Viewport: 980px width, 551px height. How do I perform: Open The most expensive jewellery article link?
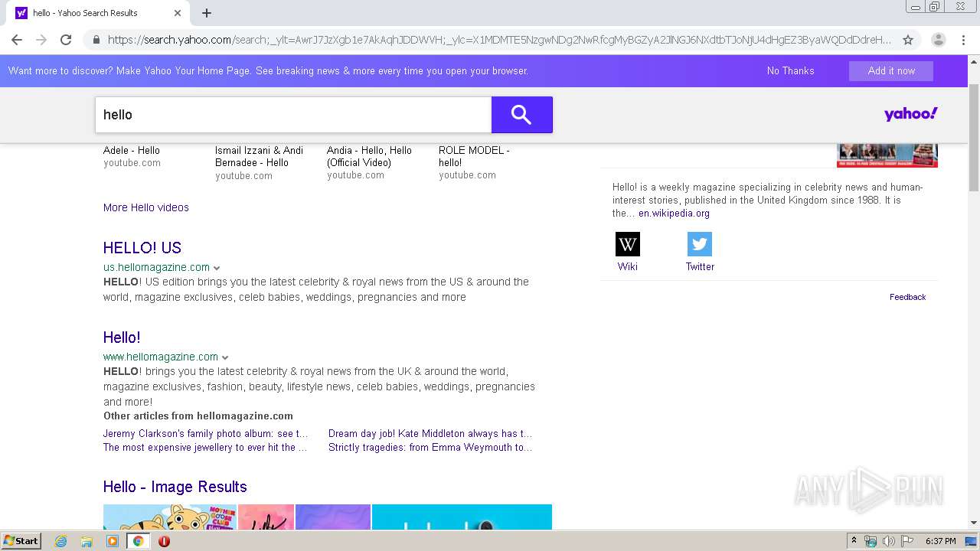tap(205, 447)
